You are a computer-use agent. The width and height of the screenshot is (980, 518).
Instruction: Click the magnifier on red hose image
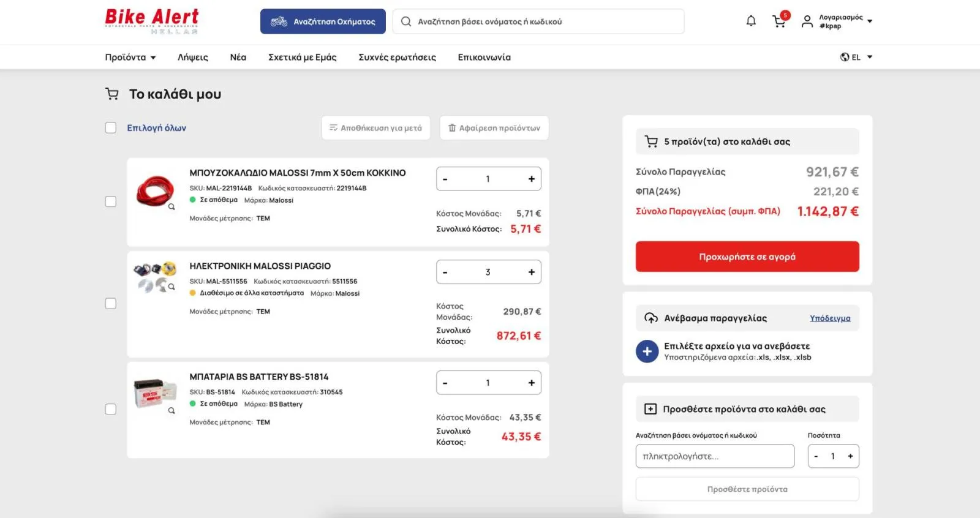(171, 207)
